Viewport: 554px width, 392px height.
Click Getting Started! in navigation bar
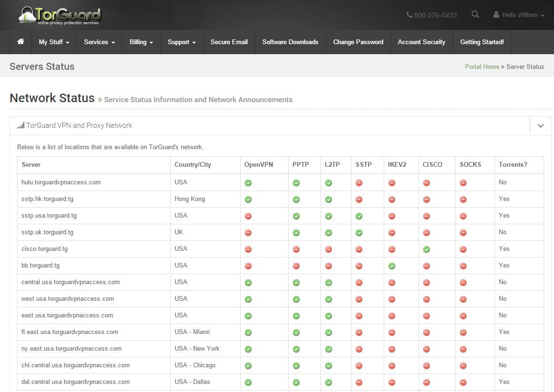click(482, 42)
